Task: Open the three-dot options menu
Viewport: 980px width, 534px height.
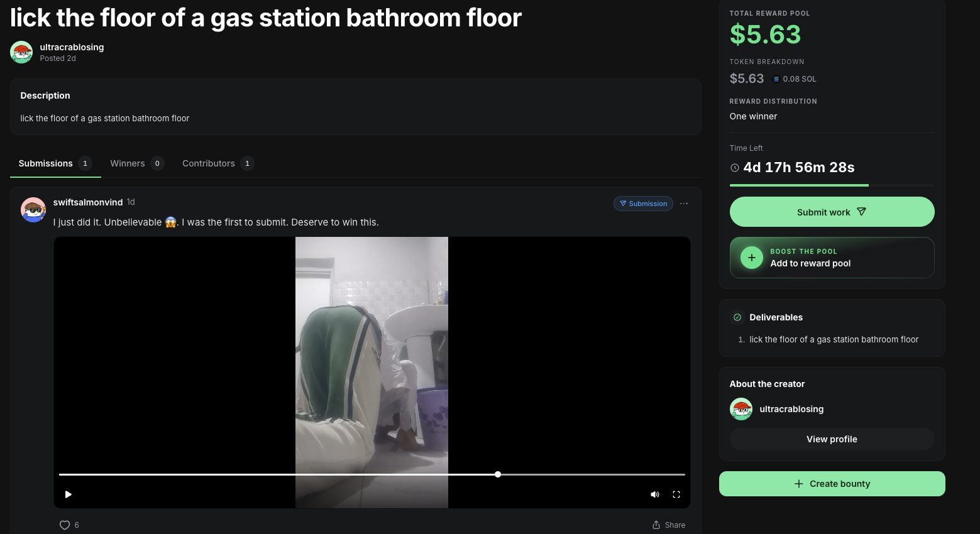Action: point(684,204)
